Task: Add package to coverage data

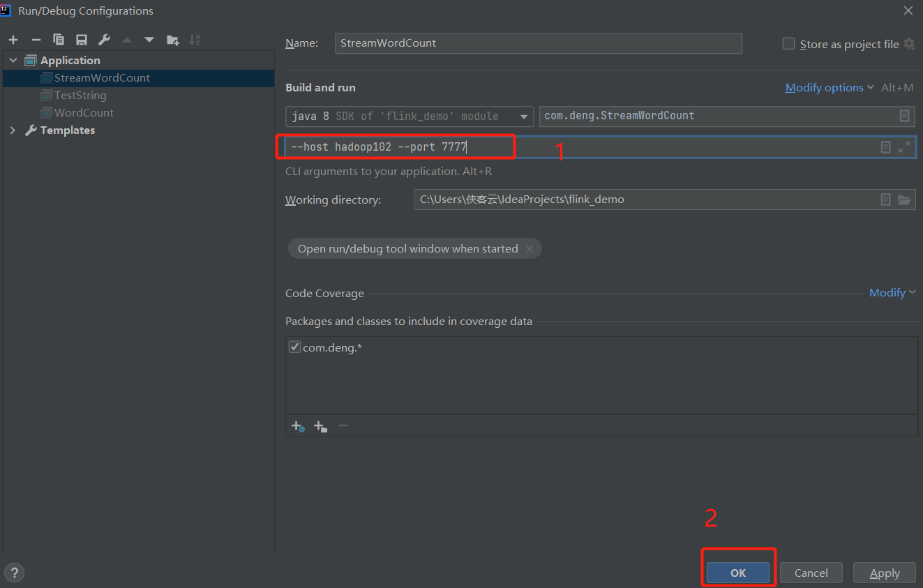Action: (320, 425)
